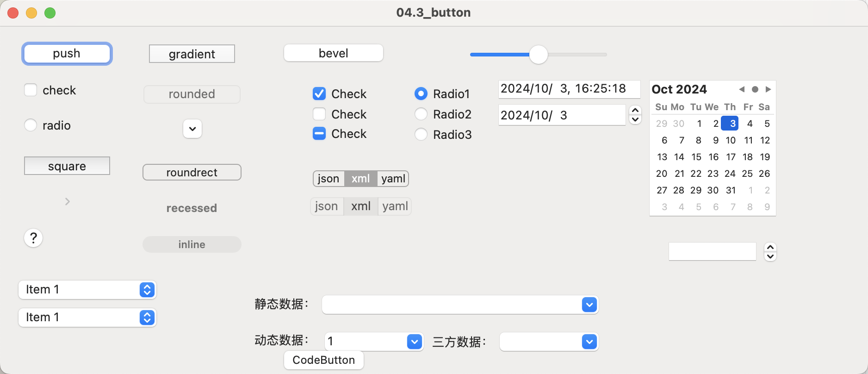Click the date field showing 2024/10/ 3
868x374 pixels.
click(x=562, y=115)
